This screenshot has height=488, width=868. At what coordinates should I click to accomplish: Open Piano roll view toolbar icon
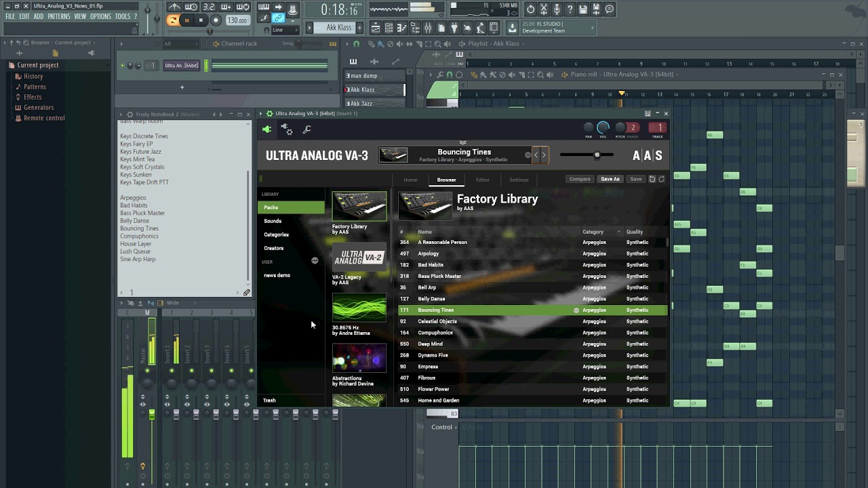[401, 28]
